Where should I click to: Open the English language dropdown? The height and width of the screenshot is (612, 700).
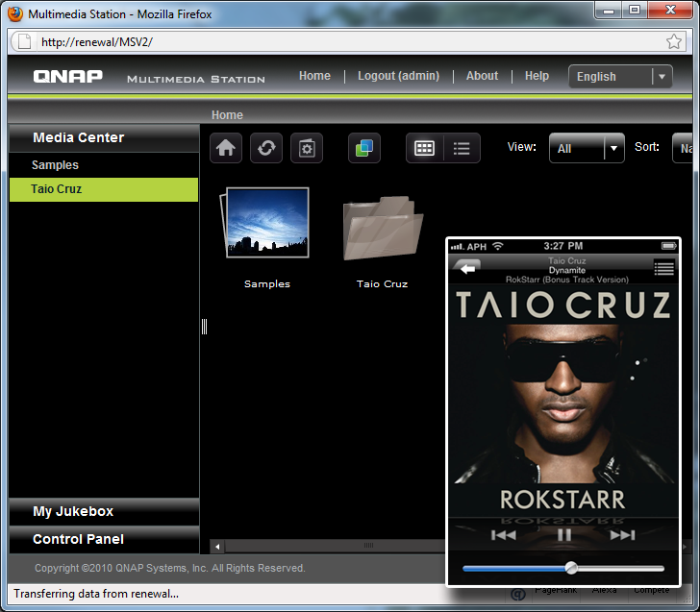(x=620, y=77)
